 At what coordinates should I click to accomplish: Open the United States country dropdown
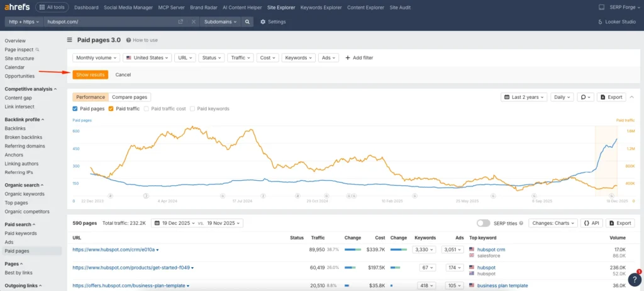147,57
